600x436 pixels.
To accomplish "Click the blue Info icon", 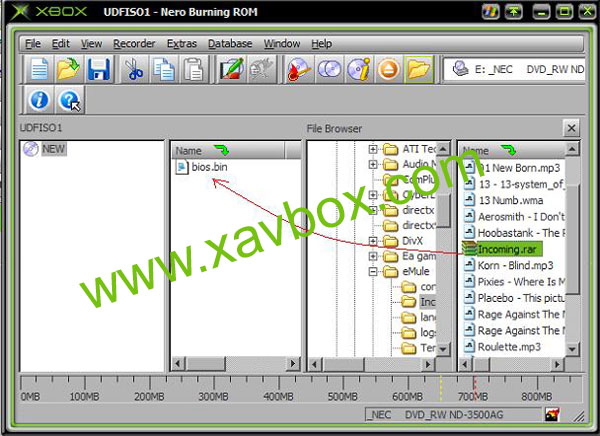I will click(38, 101).
